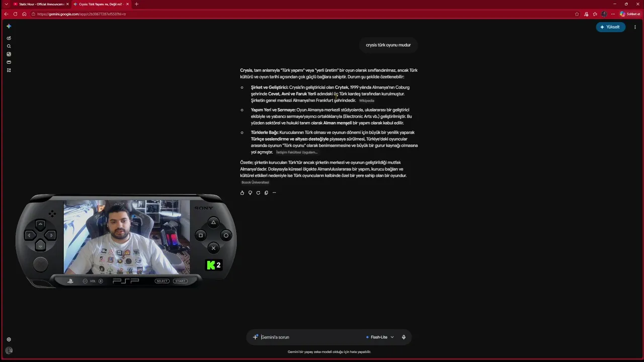This screenshot has height=362, width=644.
Task: Open the browser profile avatar
Action: tap(604, 14)
